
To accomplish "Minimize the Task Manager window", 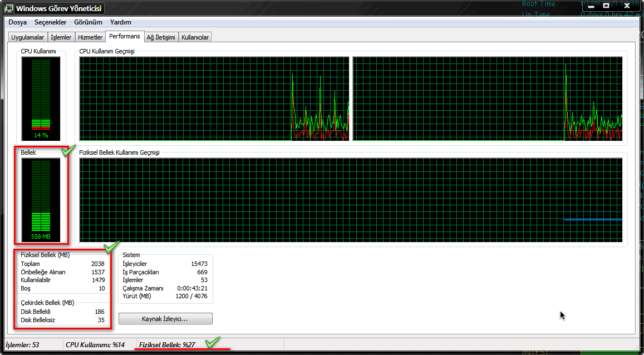I will 591,6.
